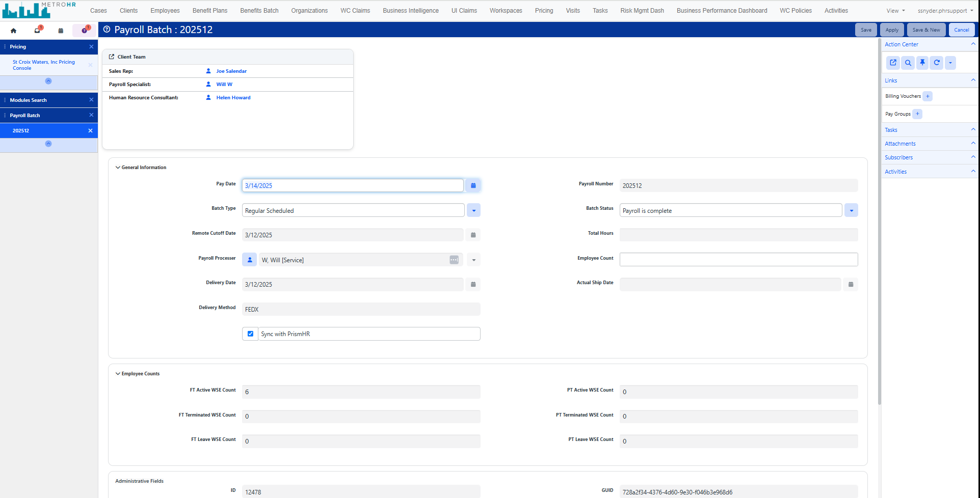The height and width of the screenshot is (498, 980).
Task: Open the Pay Date calendar picker
Action: (473, 185)
